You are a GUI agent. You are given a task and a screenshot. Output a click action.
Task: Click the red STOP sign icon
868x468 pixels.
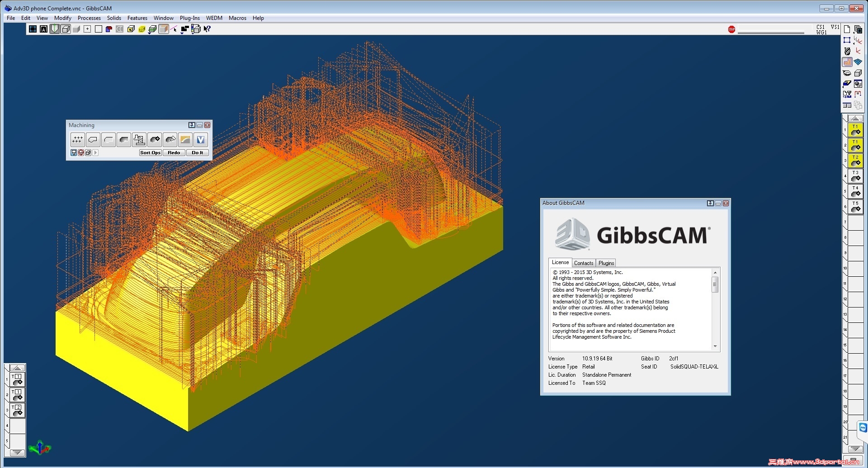point(731,29)
